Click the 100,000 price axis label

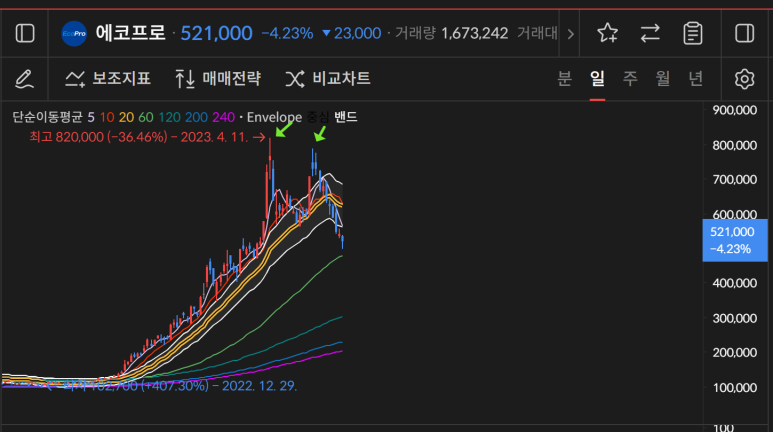click(x=735, y=388)
